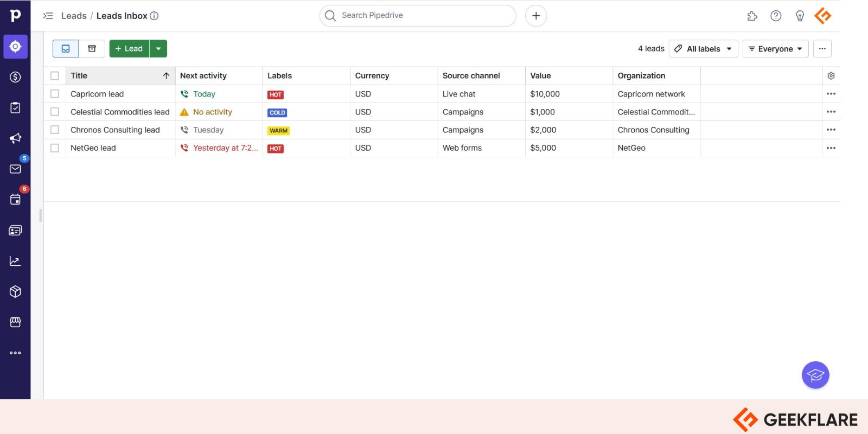Click the green add Lead button
This screenshot has height=434, width=868.
[129, 49]
